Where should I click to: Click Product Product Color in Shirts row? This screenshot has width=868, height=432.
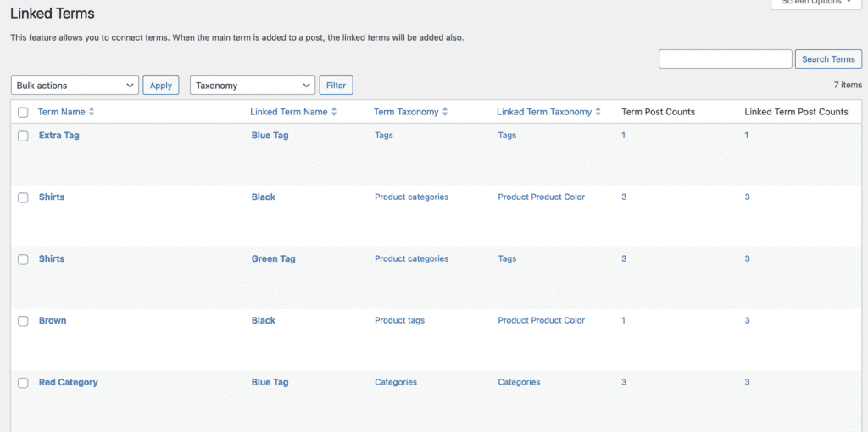[542, 197]
